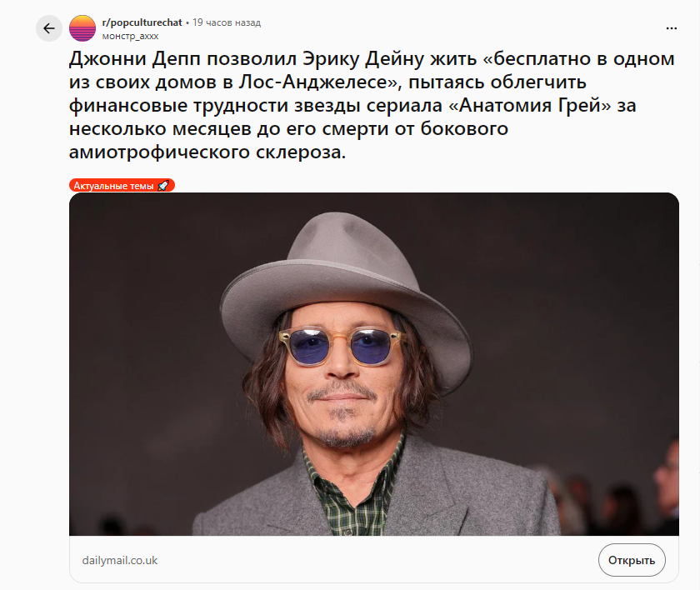Click the Открыть button
The width and height of the screenshot is (700, 590).
point(632,560)
